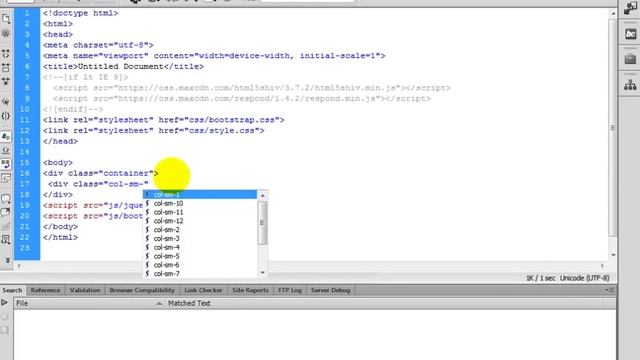Click the code hint list scrollbar thumb
The image size is (640, 360).
click(262, 222)
